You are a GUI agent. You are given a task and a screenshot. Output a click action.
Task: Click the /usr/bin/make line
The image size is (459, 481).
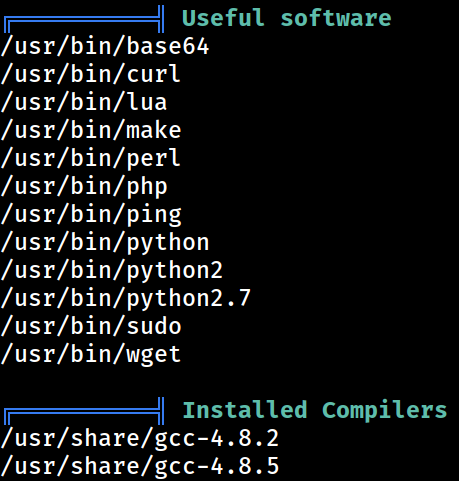pyautogui.click(x=91, y=130)
